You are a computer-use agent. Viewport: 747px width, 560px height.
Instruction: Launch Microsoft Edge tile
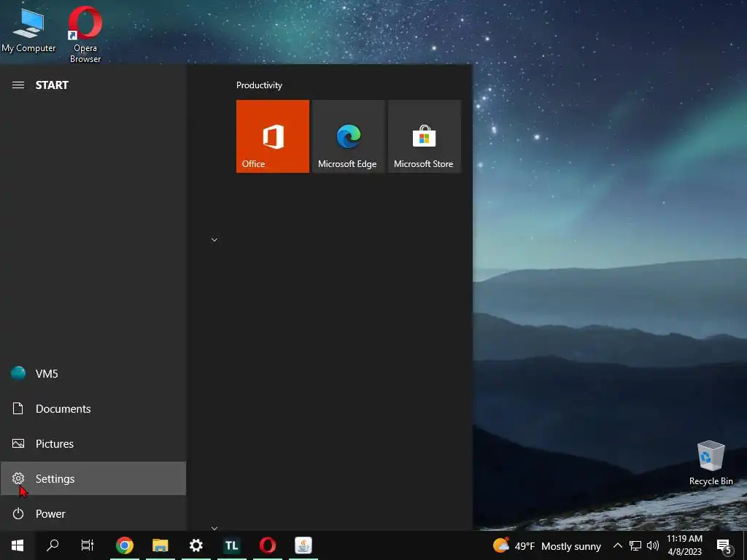348,136
